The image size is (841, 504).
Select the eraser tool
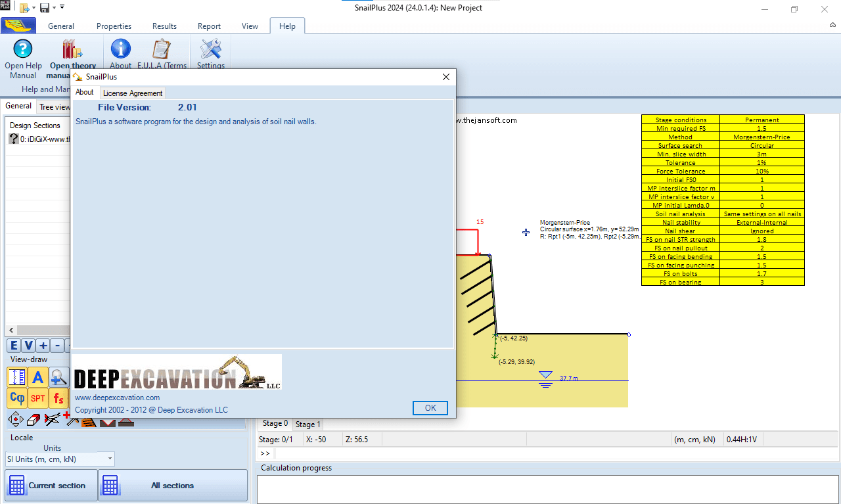click(x=34, y=419)
